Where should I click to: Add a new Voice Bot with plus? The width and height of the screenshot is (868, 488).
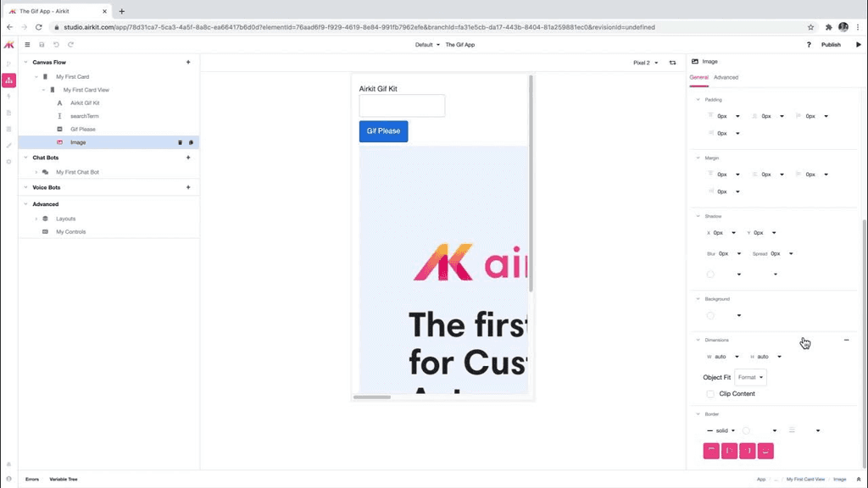click(x=188, y=187)
